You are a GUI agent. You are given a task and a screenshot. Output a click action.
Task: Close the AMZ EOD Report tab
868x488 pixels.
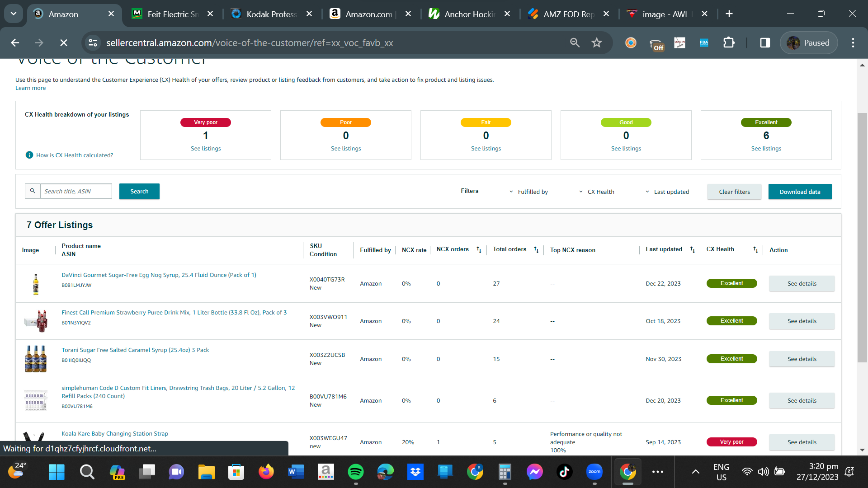click(x=606, y=14)
